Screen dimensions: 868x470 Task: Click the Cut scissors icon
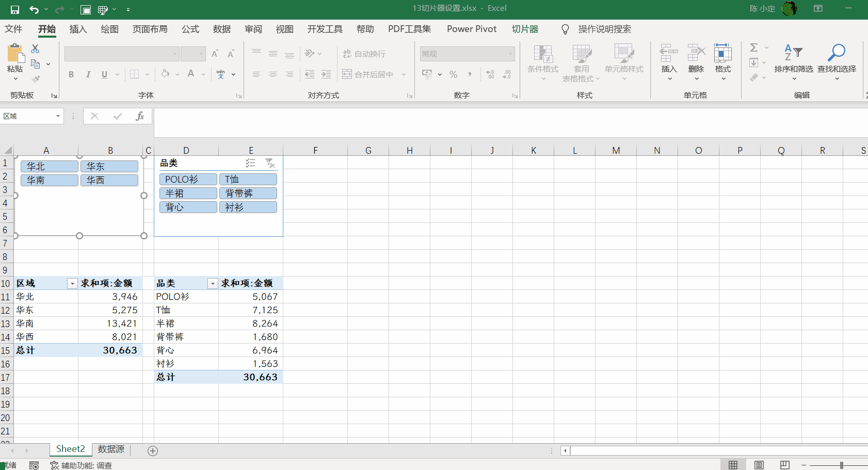click(35, 48)
